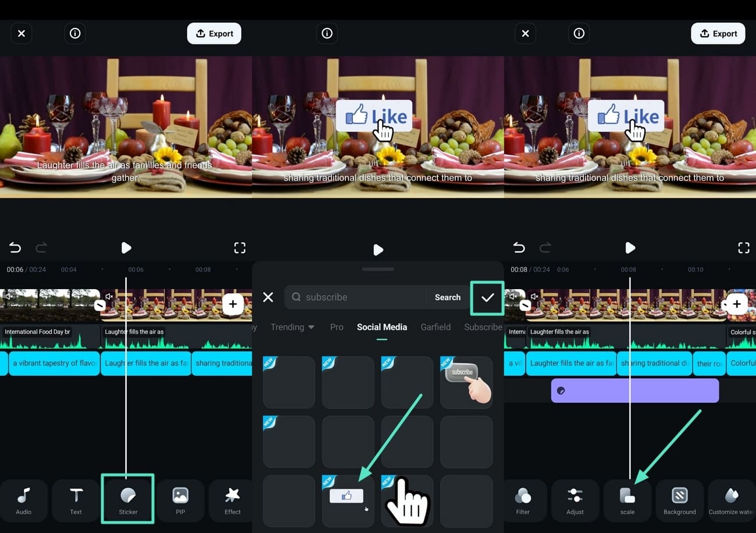Select caption clip 'Laughter fills the air as fa' on 00:08 timeline
The width and height of the screenshot is (756, 533).
[x=571, y=363]
